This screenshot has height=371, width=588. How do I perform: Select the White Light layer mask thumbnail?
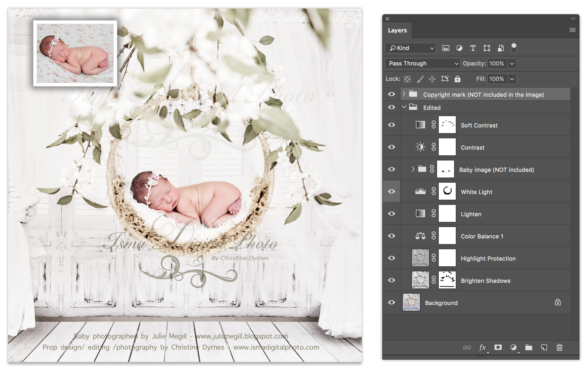click(x=447, y=191)
